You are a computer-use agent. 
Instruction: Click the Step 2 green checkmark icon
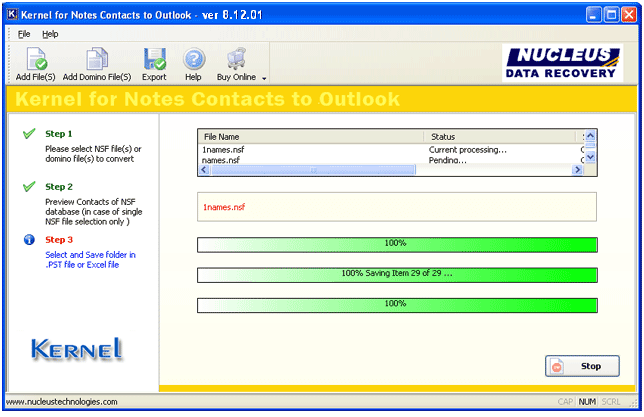point(29,187)
